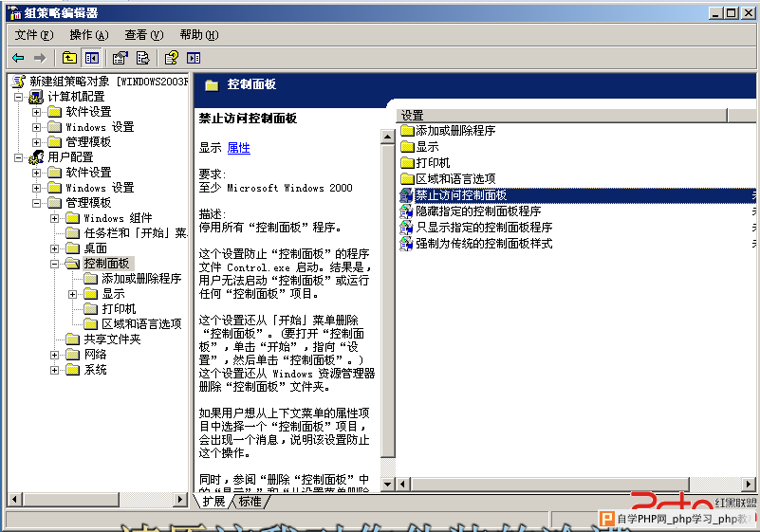Collapse the 计算机配置 node
Viewport: 760px width, 532px height.
click(18, 97)
